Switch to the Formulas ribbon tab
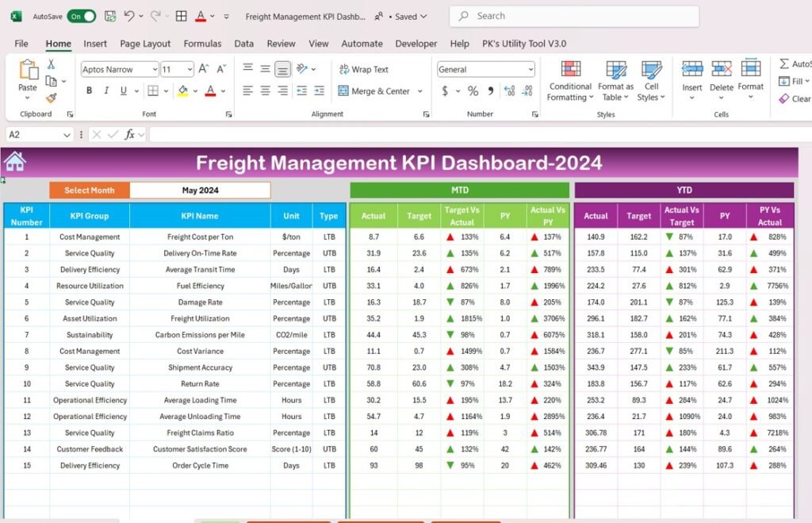This screenshot has width=812, height=523. (202, 44)
